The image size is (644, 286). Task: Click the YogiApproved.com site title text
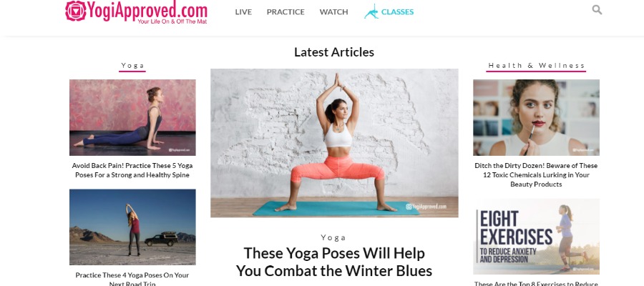tap(148, 10)
